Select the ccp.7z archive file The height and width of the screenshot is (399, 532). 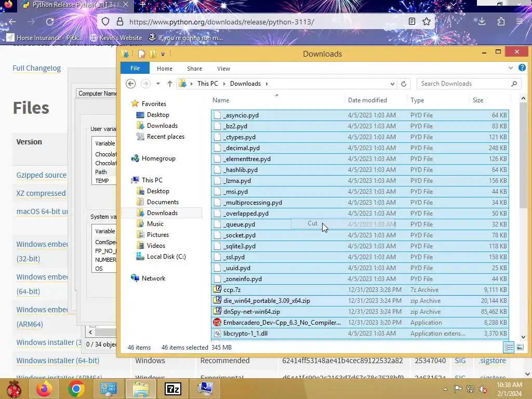click(x=360, y=290)
